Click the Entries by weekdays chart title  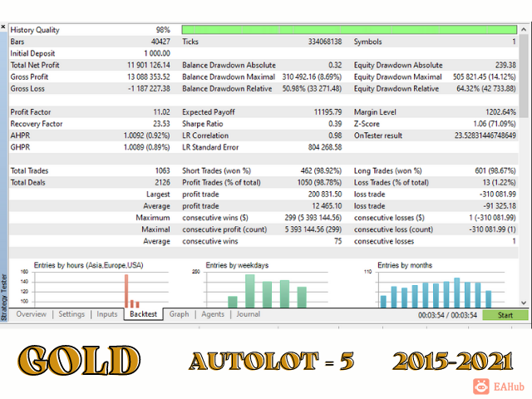pos(237,265)
